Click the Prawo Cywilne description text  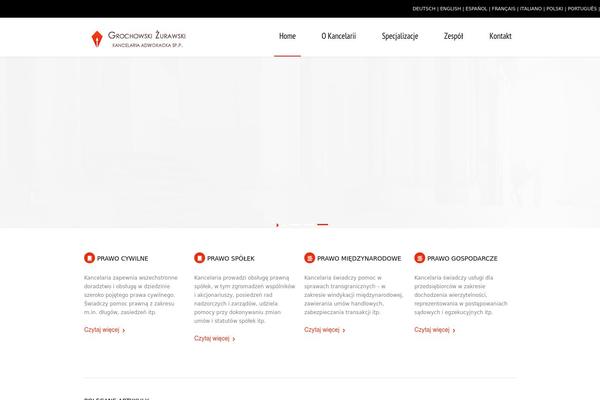tap(131, 295)
